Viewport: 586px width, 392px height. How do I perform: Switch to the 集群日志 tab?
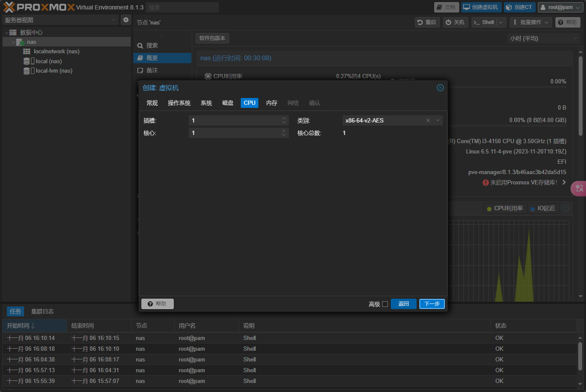[x=42, y=312]
